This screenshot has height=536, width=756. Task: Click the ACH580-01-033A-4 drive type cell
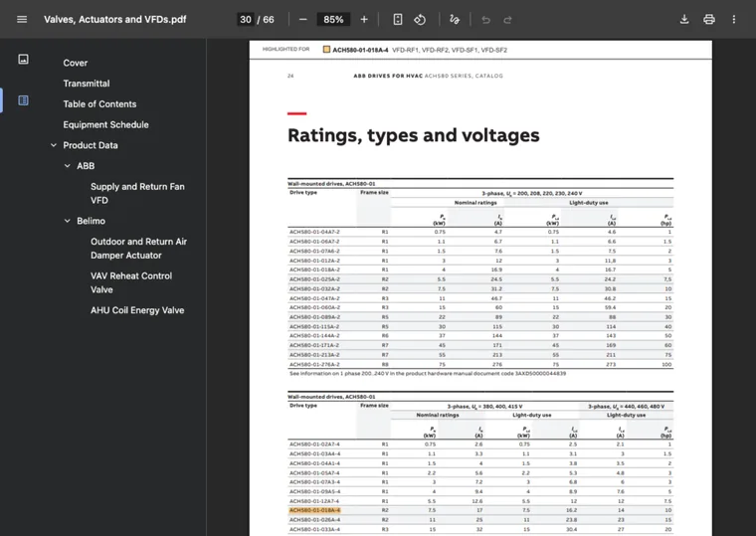315,529
